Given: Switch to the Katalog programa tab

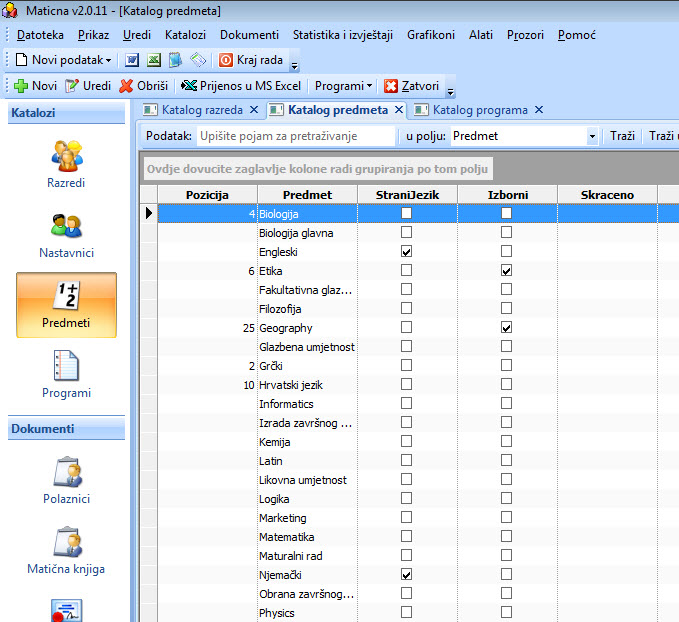Looking at the screenshot, I should pos(480,110).
